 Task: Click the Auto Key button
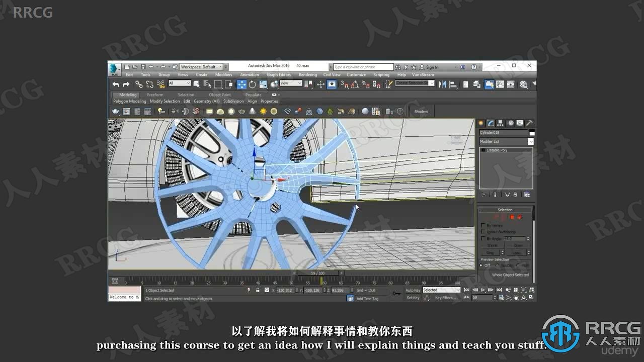click(x=413, y=290)
